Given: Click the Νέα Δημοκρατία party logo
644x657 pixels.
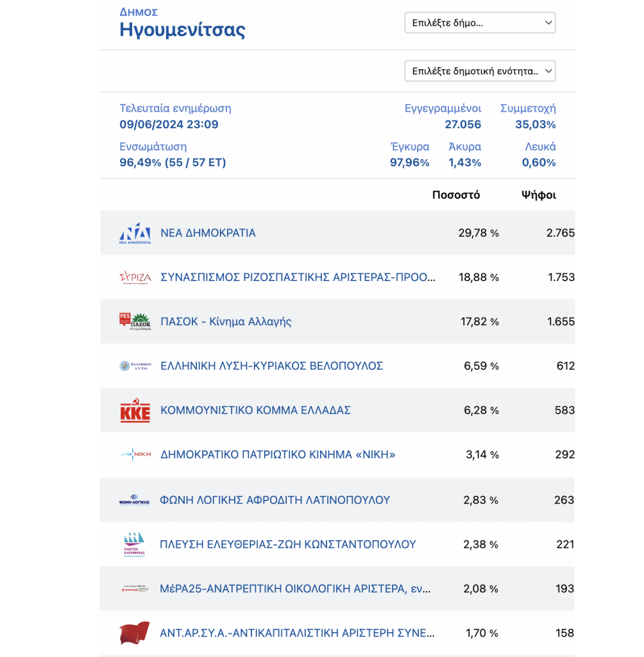Looking at the screenshot, I should 135,233.
